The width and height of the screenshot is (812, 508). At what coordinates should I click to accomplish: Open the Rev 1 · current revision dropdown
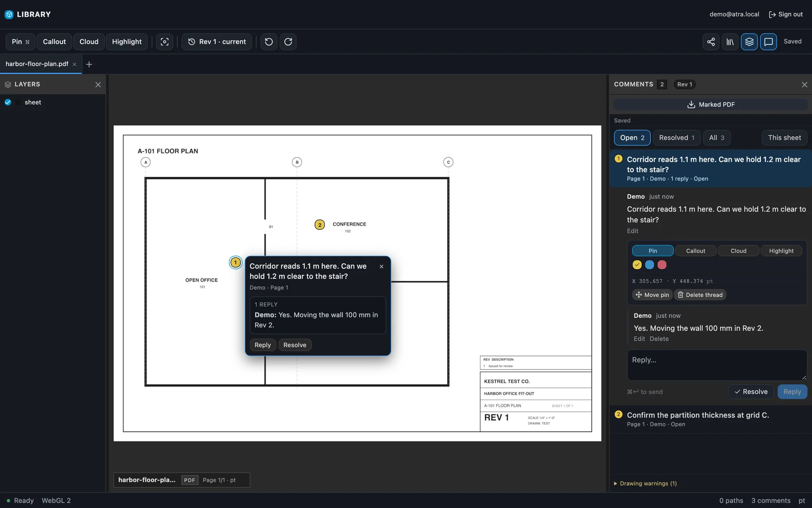[217, 42]
